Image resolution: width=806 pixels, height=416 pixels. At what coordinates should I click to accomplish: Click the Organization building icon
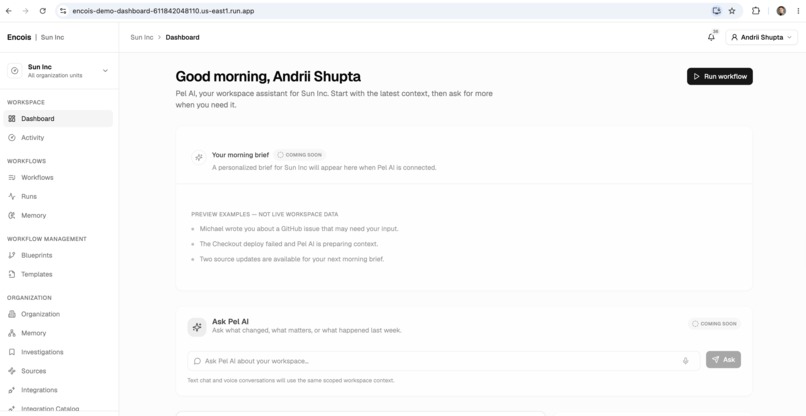tap(12, 314)
